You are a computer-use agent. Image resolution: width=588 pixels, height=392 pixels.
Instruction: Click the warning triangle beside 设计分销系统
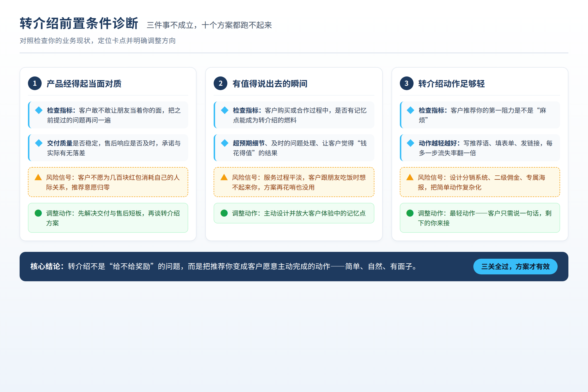(x=410, y=177)
